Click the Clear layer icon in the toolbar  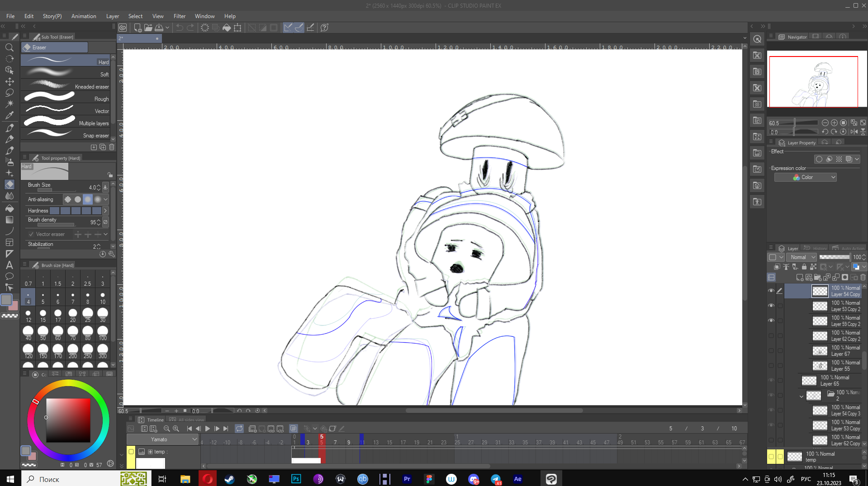(205, 28)
